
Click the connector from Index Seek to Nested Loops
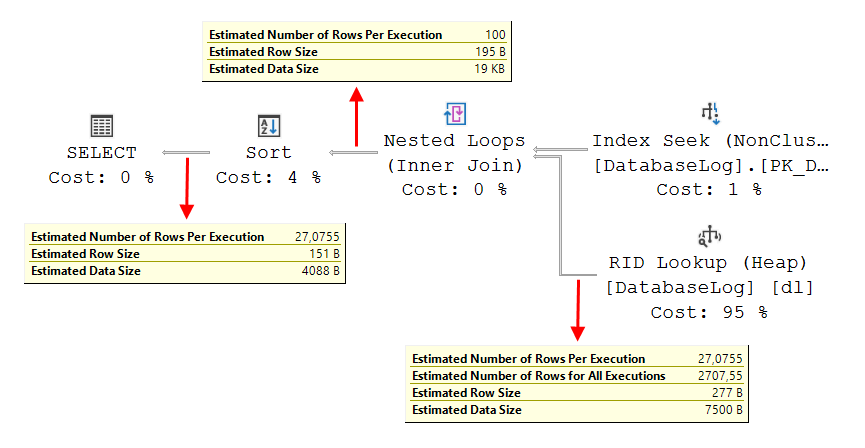point(560,150)
